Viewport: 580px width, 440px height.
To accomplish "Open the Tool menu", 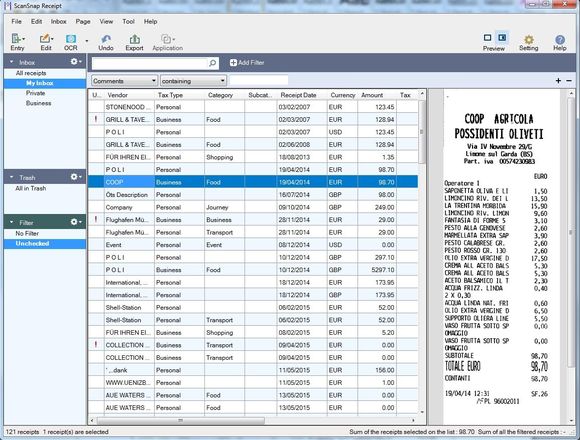I will (128, 21).
